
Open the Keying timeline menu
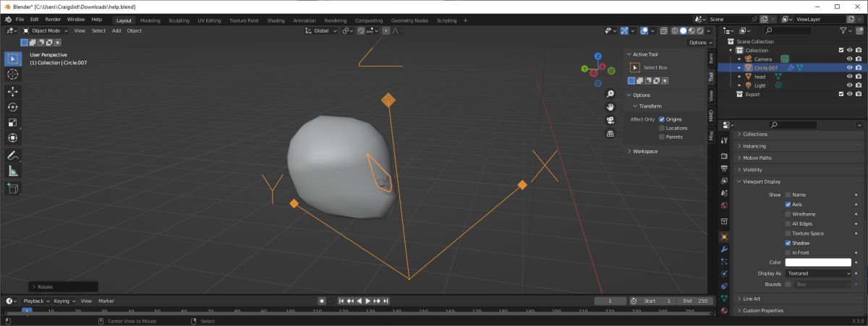64,301
